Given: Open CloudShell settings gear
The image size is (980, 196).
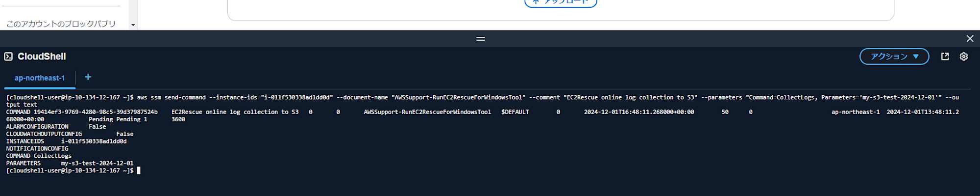Looking at the screenshot, I should (x=963, y=56).
